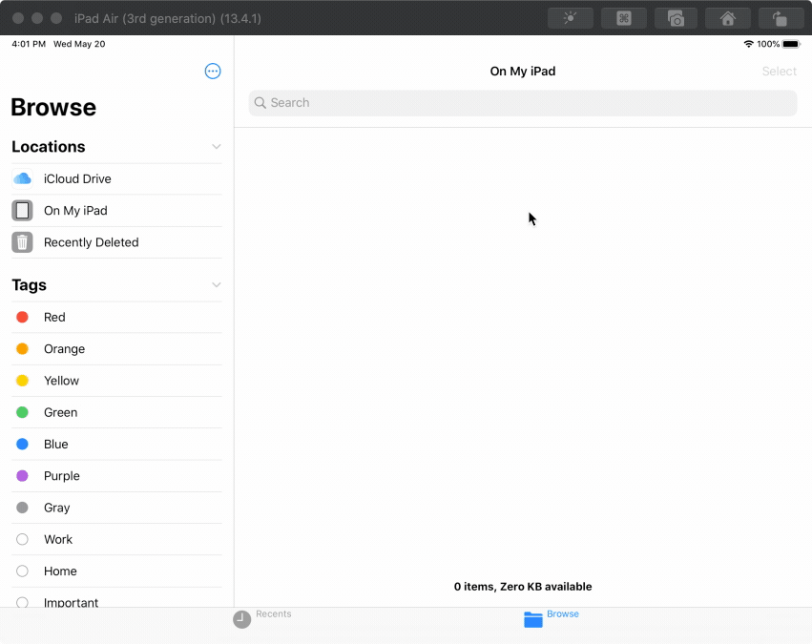Click the Wi-Fi status icon

[748, 44]
